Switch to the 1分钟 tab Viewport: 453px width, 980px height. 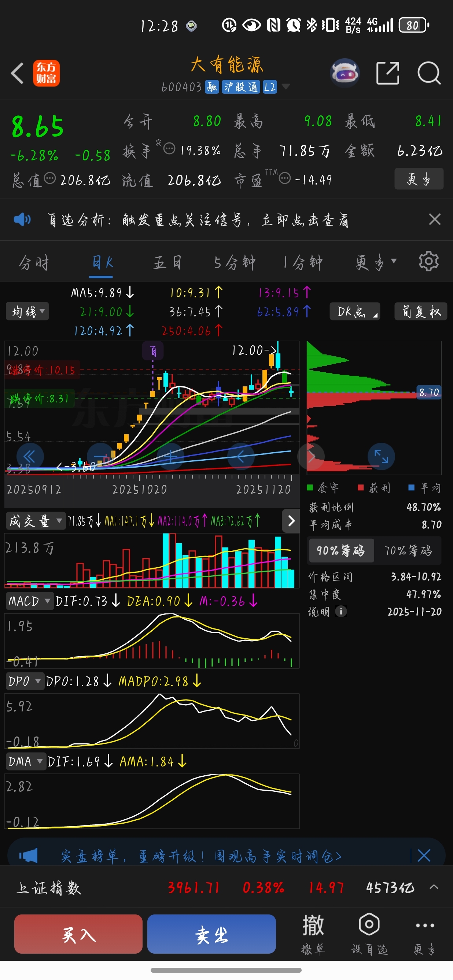tap(303, 263)
